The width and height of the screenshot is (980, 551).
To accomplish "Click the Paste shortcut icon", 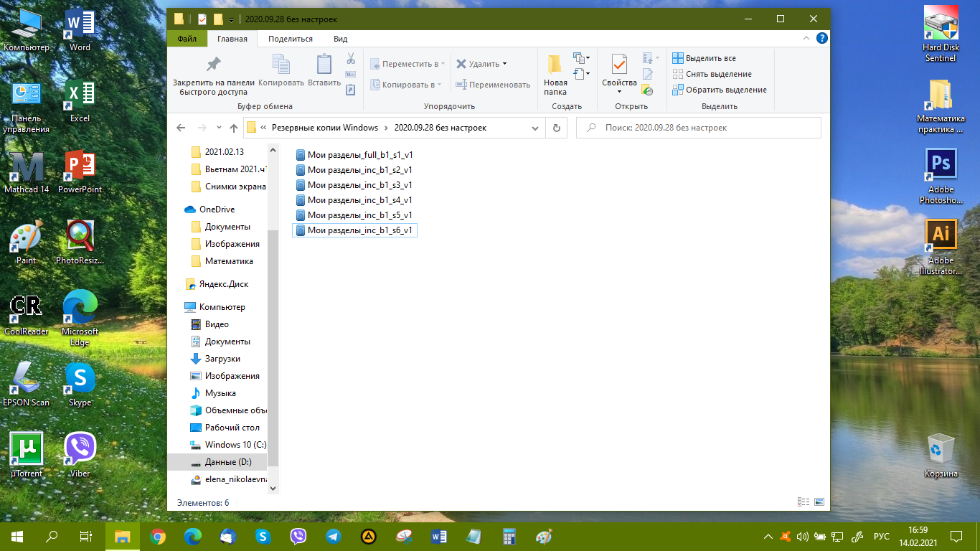I will (x=351, y=90).
